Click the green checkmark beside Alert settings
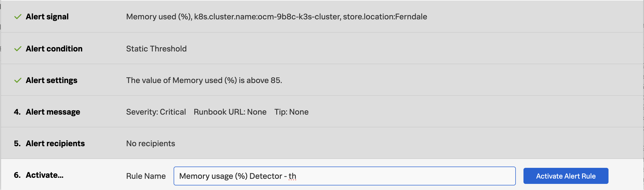This screenshot has height=190, width=644. (x=18, y=80)
